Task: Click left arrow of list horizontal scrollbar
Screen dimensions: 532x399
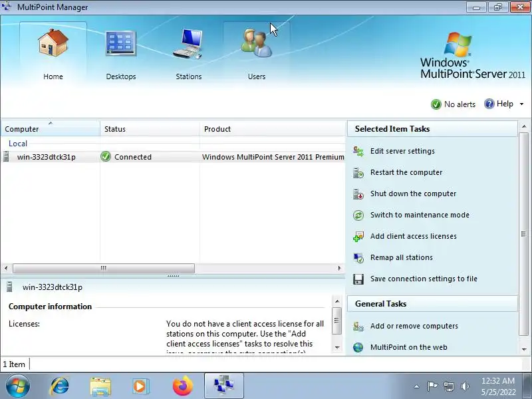Action: tap(6, 269)
